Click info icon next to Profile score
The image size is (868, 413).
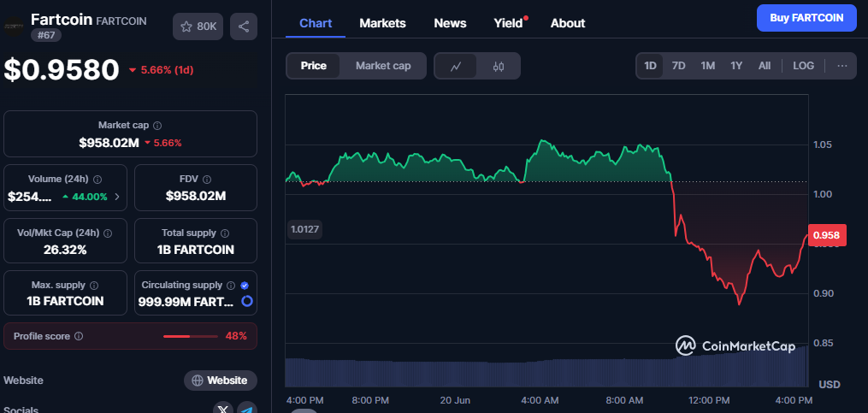(x=79, y=336)
